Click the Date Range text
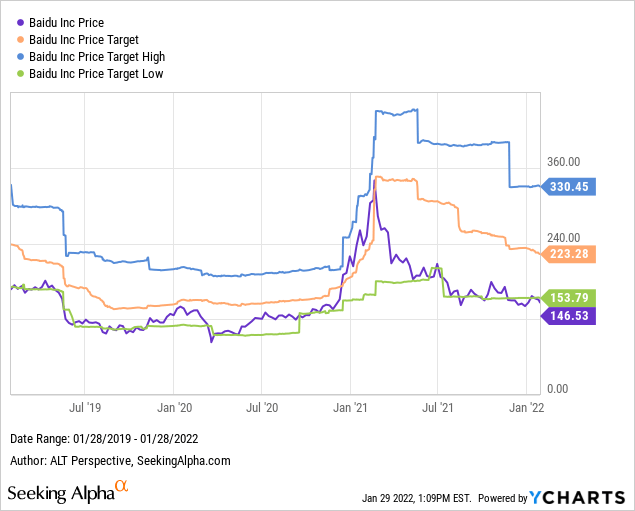Image resolution: width=635 pixels, height=511 pixels. click(x=99, y=440)
